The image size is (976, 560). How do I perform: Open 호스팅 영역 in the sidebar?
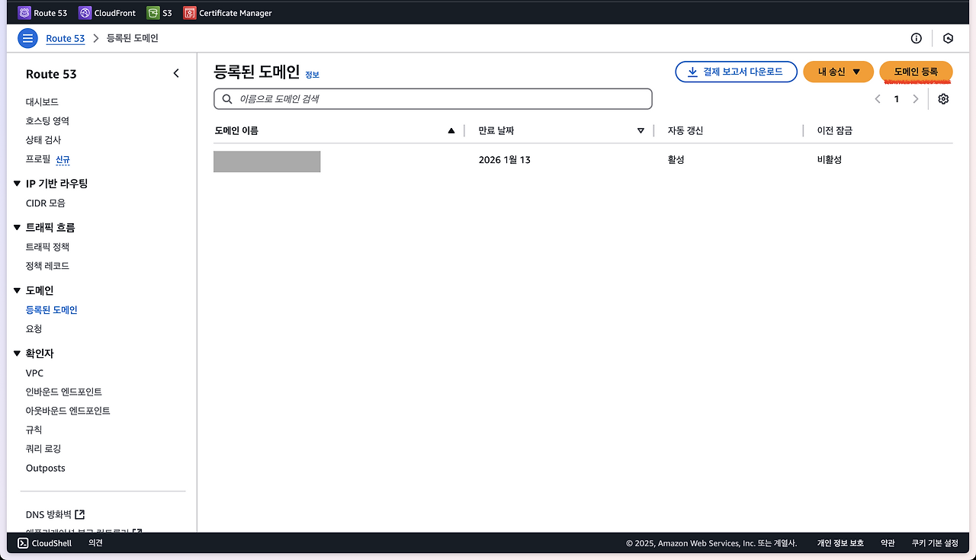47,121
